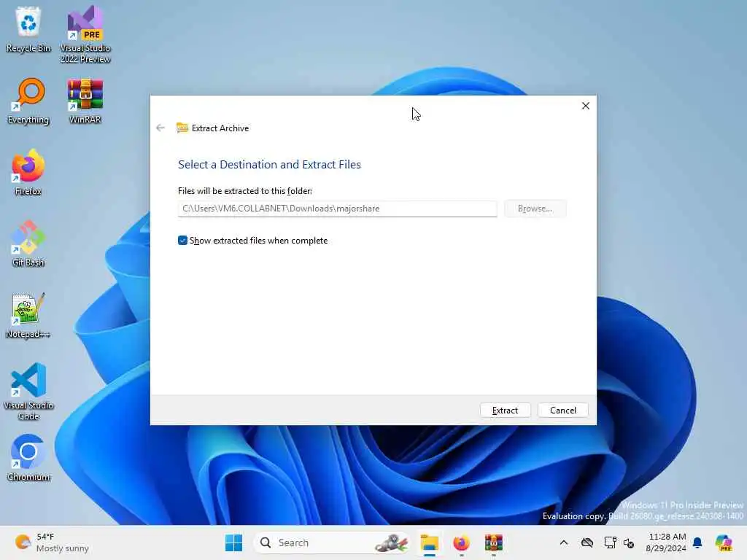This screenshot has height=560, width=747.
Task: Select the Visual Studio Code desktop icon
Action: (28, 392)
